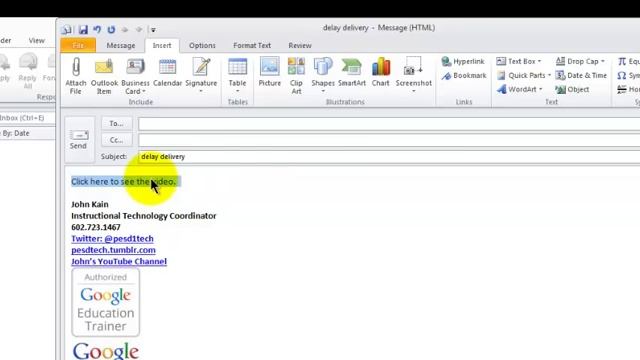Image resolution: width=640 pixels, height=360 pixels.
Task: Open the WordArt dropdown
Action: click(520, 89)
